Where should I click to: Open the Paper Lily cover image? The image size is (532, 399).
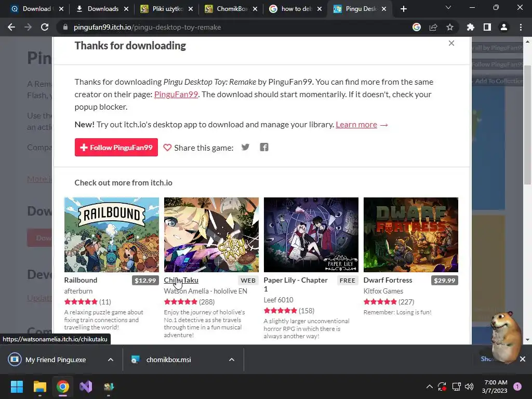point(311,235)
